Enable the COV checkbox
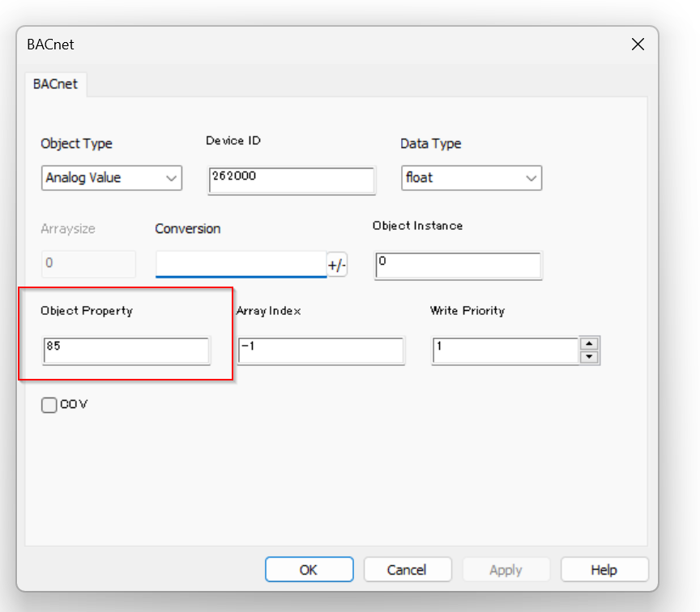This screenshot has width=700, height=612. click(49, 405)
